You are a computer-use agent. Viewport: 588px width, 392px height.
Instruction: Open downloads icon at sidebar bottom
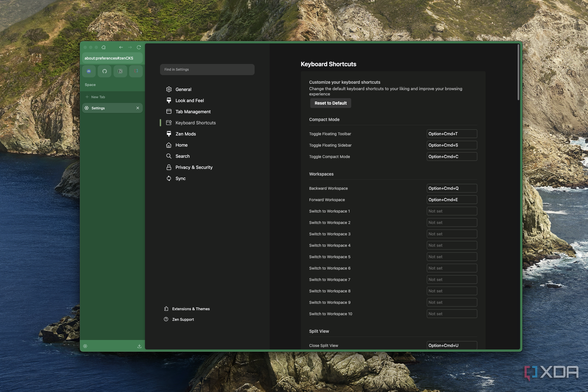pyautogui.click(x=139, y=346)
